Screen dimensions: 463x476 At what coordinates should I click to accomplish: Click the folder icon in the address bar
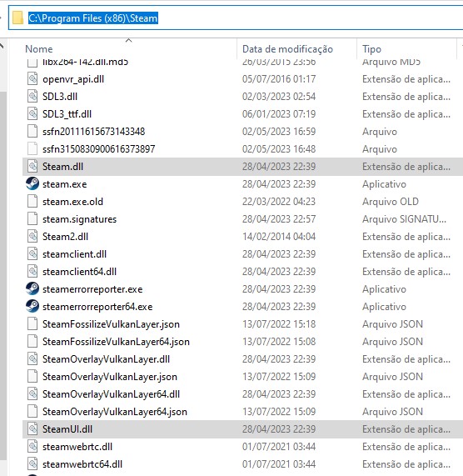pos(17,18)
